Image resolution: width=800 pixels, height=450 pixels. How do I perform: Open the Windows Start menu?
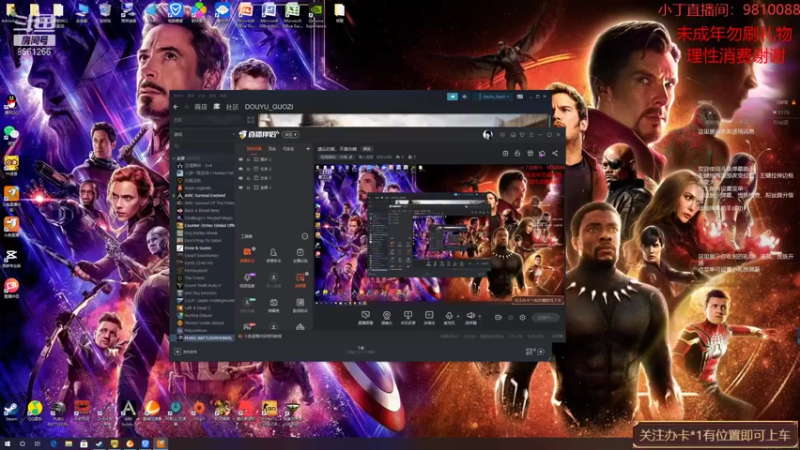7,444
